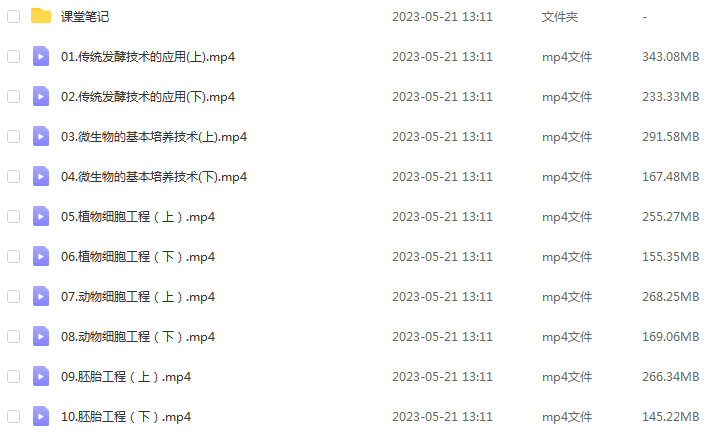The width and height of the screenshot is (706, 436).
Task: Click the 343.08MB size cell
Action: pos(670,57)
